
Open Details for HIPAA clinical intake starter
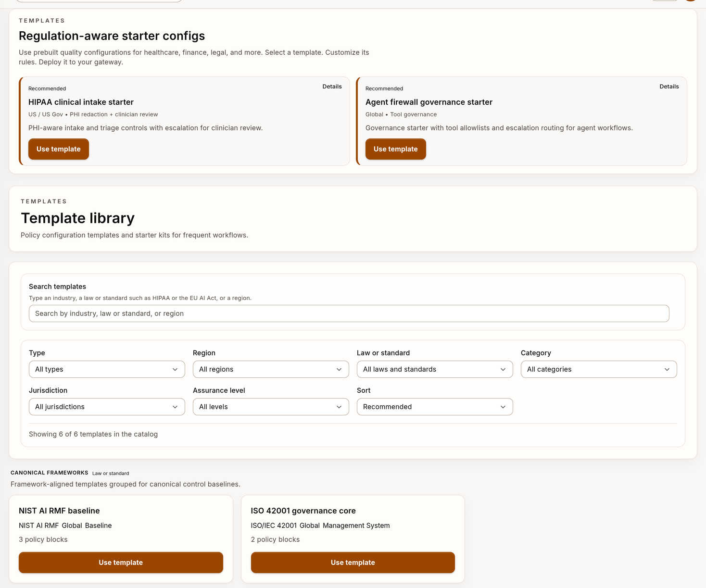point(332,87)
